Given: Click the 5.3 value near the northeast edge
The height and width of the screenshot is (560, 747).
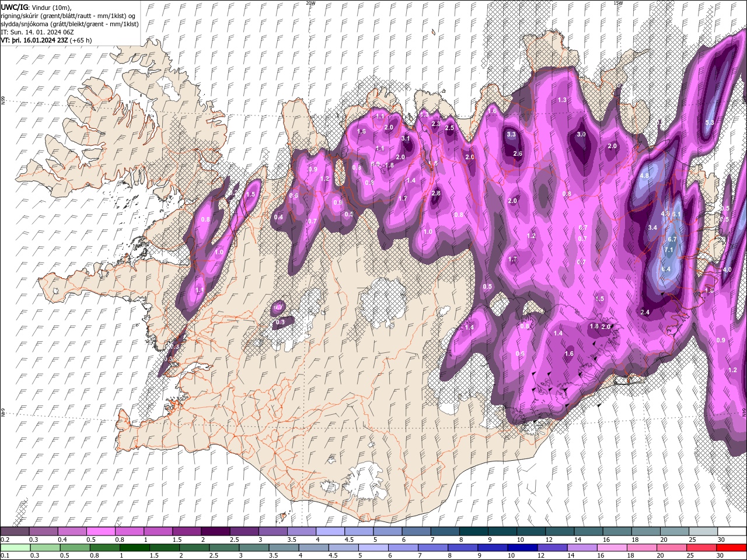Looking at the screenshot, I should pyautogui.click(x=710, y=123).
